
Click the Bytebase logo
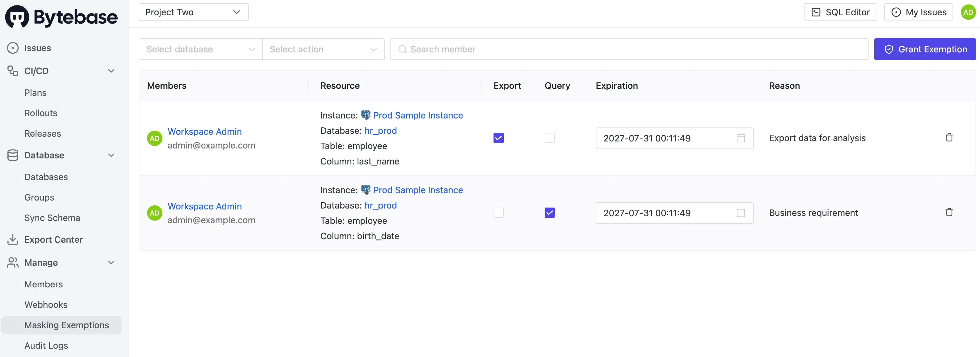(x=61, y=17)
